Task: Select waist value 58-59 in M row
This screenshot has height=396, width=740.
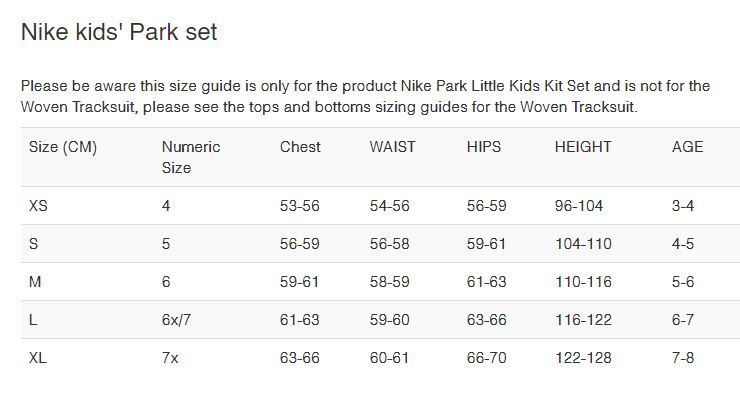Action: coord(389,282)
